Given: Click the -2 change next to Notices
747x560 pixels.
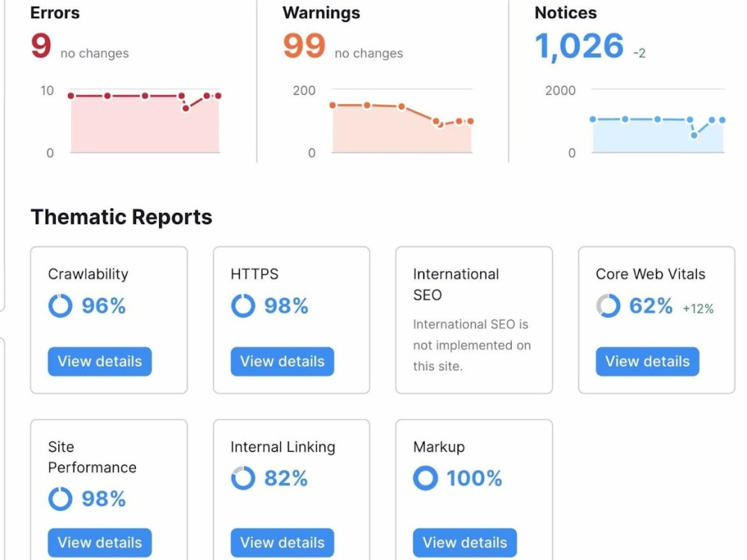Looking at the screenshot, I should pos(639,53).
